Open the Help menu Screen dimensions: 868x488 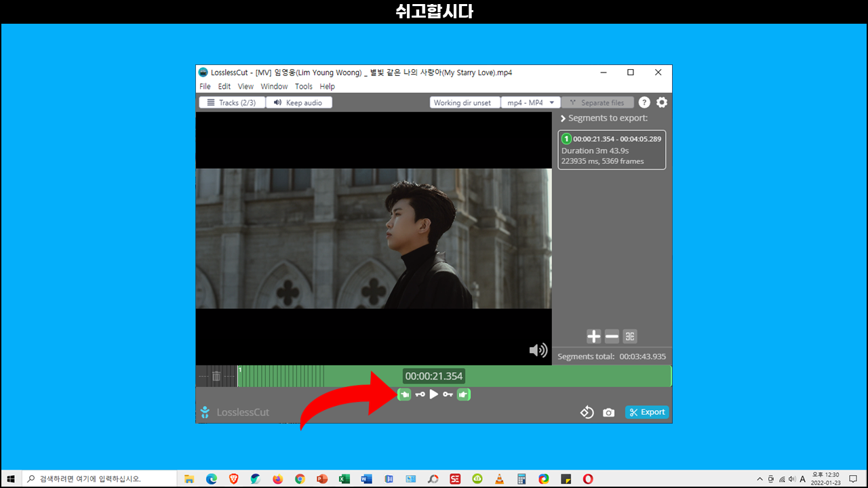tap(328, 86)
